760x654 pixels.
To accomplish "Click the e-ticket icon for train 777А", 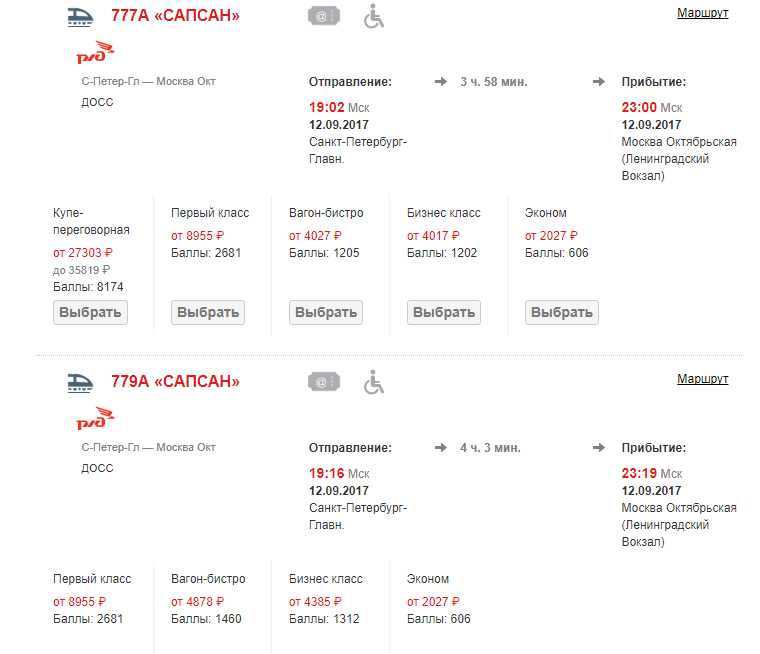I will [x=323, y=16].
